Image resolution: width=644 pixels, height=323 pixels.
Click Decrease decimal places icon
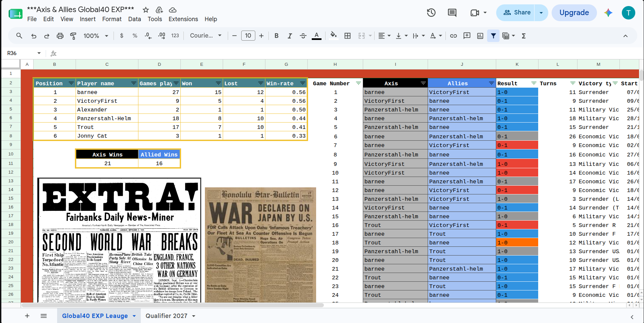148,36
